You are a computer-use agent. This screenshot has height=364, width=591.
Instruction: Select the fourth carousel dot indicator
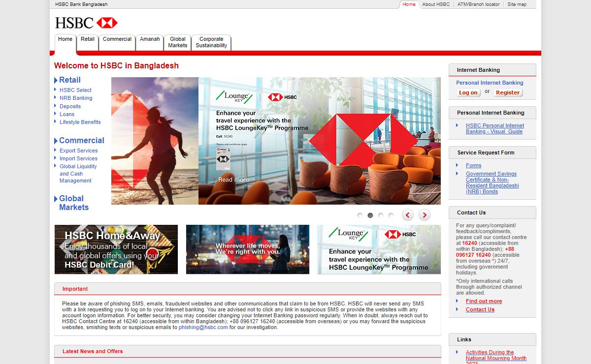391,215
